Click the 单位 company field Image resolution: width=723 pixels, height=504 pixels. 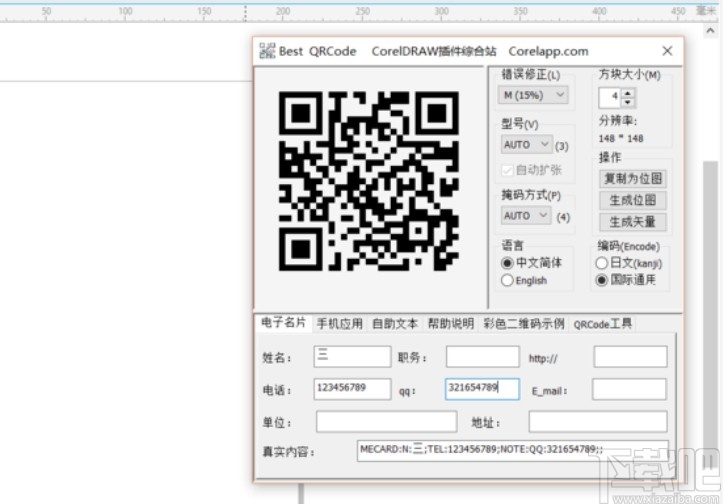[x=386, y=421]
